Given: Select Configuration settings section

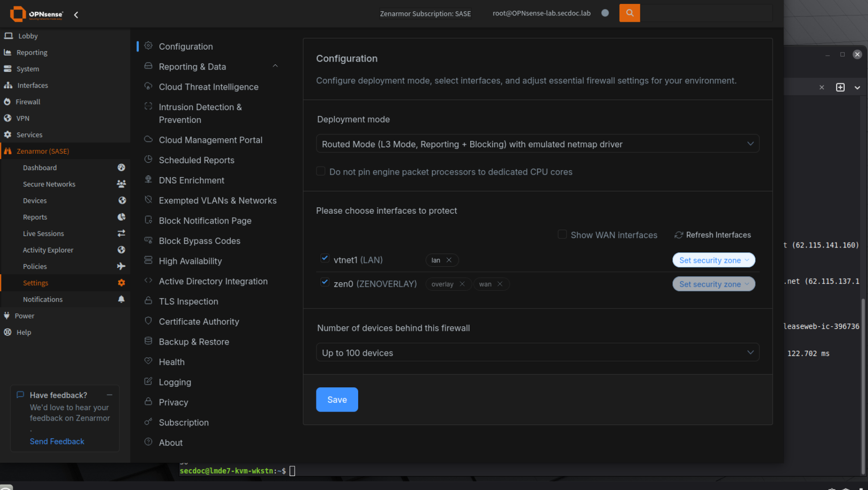Looking at the screenshot, I should tap(186, 46).
